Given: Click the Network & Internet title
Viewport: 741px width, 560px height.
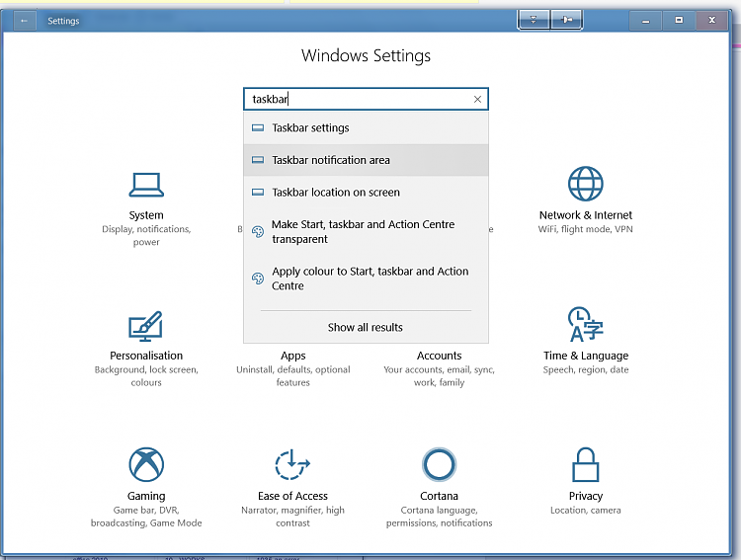Looking at the screenshot, I should coord(586,215).
